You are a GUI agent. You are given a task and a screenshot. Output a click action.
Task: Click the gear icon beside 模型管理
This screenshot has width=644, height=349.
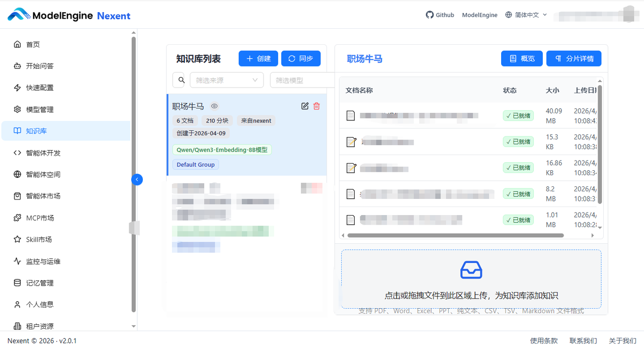click(x=18, y=109)
